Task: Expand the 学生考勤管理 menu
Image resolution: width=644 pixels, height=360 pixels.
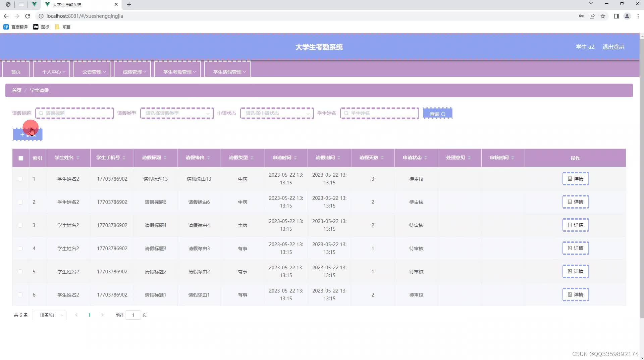Action: click(177, 70)
